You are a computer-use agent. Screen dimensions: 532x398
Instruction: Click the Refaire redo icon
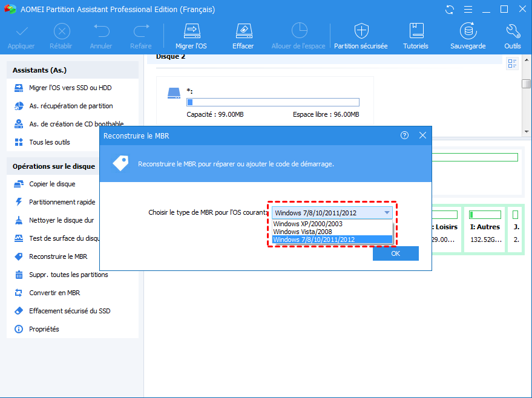tap(141, 31)
